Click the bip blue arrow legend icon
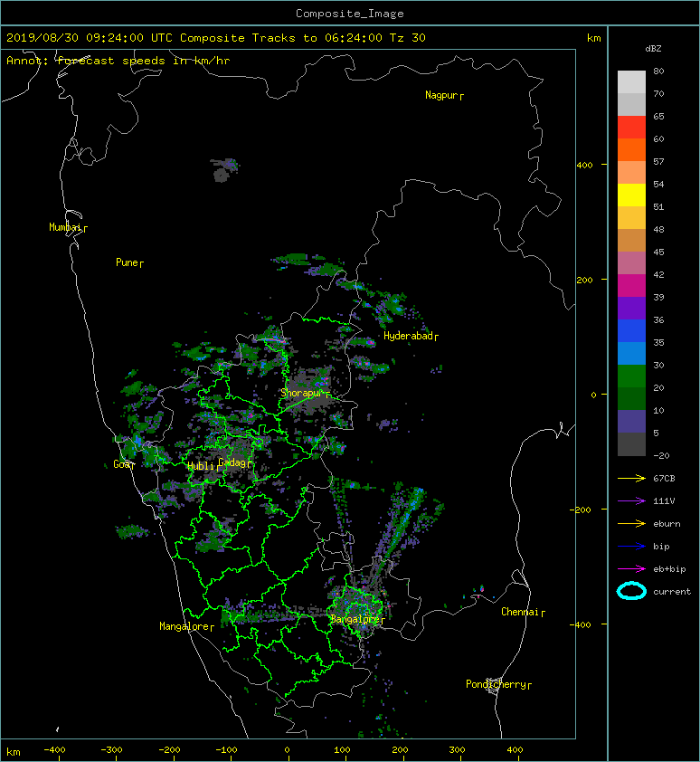700x762 pixels. click(x=631, y=547)
